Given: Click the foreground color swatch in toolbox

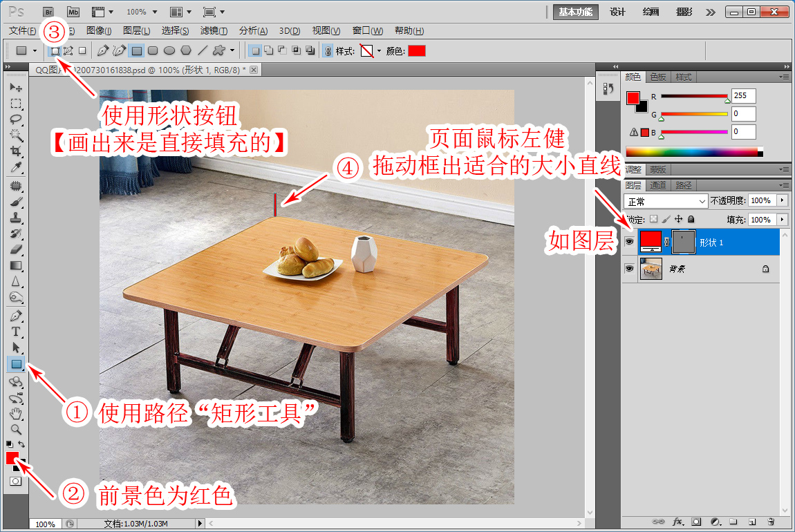Looking at the screenshot, I should tap(12, 458).
